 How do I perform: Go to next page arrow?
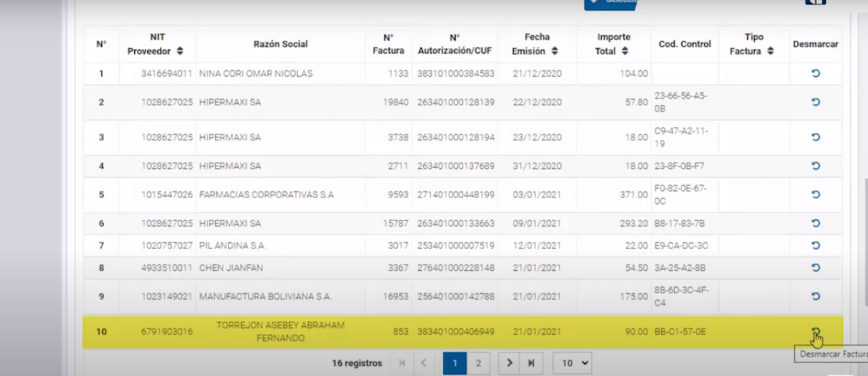coord(509,363)
